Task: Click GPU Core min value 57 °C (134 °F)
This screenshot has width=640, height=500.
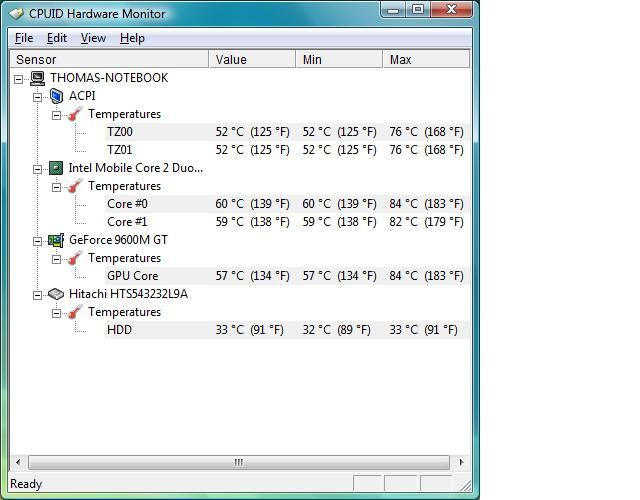Action: click(339, 276)
